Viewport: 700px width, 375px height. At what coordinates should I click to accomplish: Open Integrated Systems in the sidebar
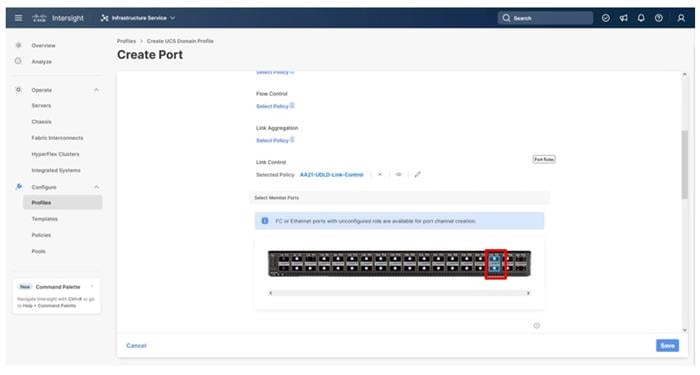point(56,171)
